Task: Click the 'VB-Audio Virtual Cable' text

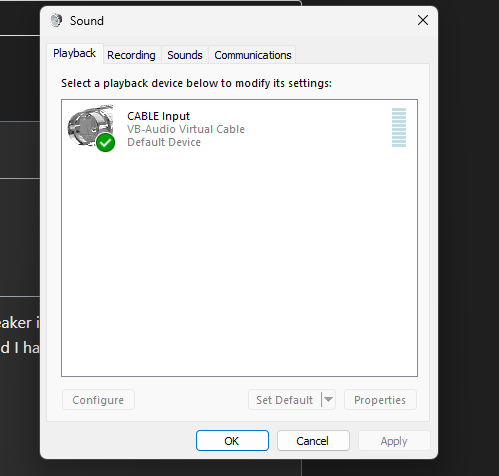Action: [186, 129]
